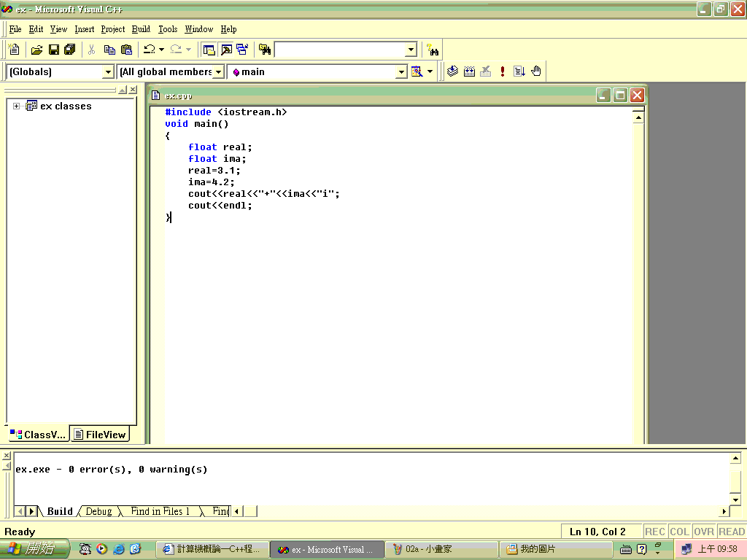This screenshot has height=560, width=747.
Task: Open a file with the Open icon
Action: 36,49
